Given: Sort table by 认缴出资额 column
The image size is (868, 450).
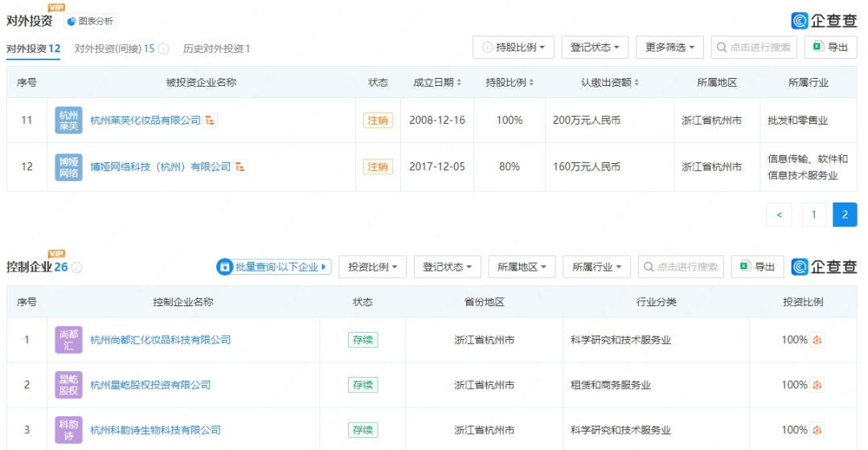Looking at the screenshot, I should (611, 83).
